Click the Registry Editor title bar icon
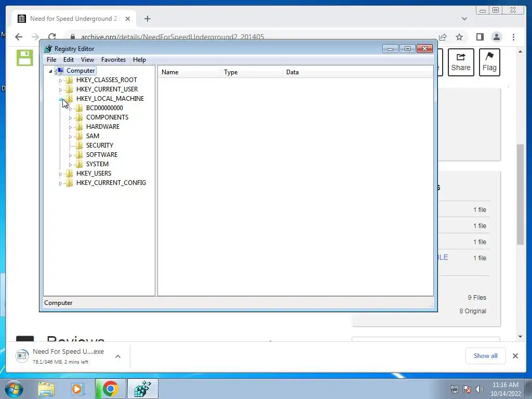This screenshot has width=532, height=399. [48, 48]
